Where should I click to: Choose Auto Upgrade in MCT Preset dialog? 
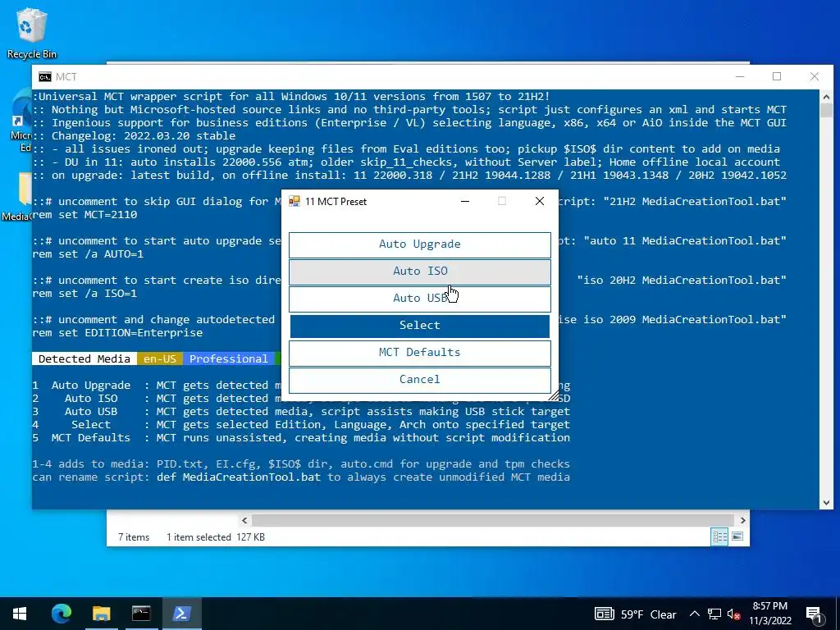click(419, 244)
